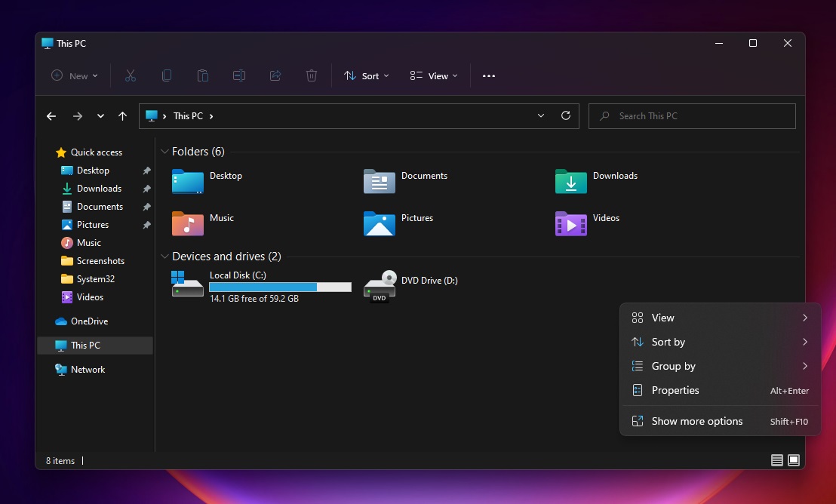The height and width of the screenshot is (504, 836).
Task: Select the Local Disk (C:) drive icon
Action: pyautogui.click(x=187, y=284)
